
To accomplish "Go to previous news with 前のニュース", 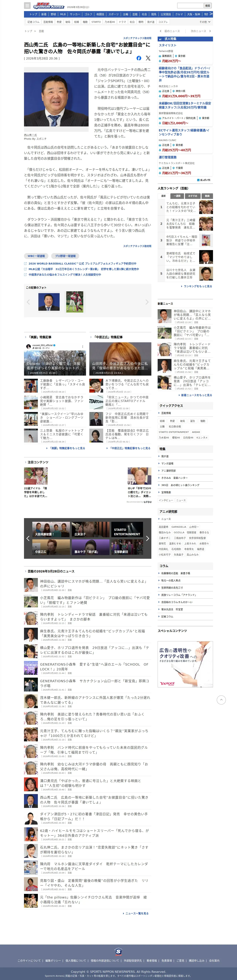I will [x=170, y=31].
